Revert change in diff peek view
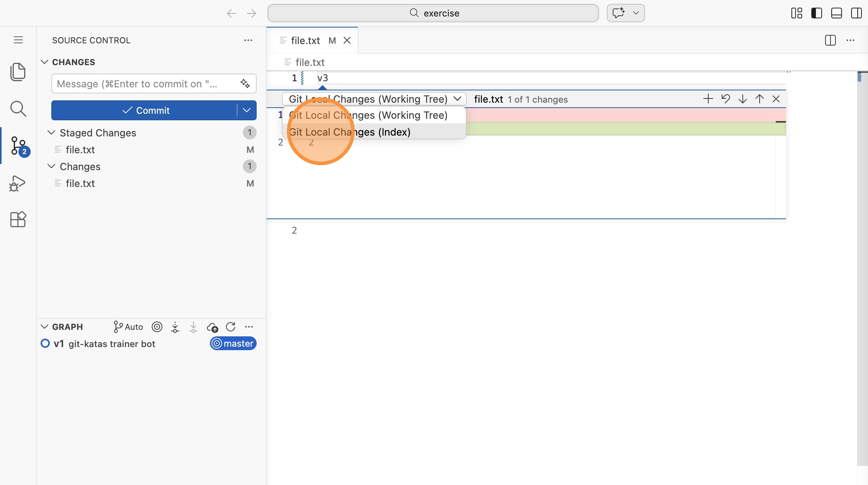This screenshot has height=485, width=868. (725, 99)
